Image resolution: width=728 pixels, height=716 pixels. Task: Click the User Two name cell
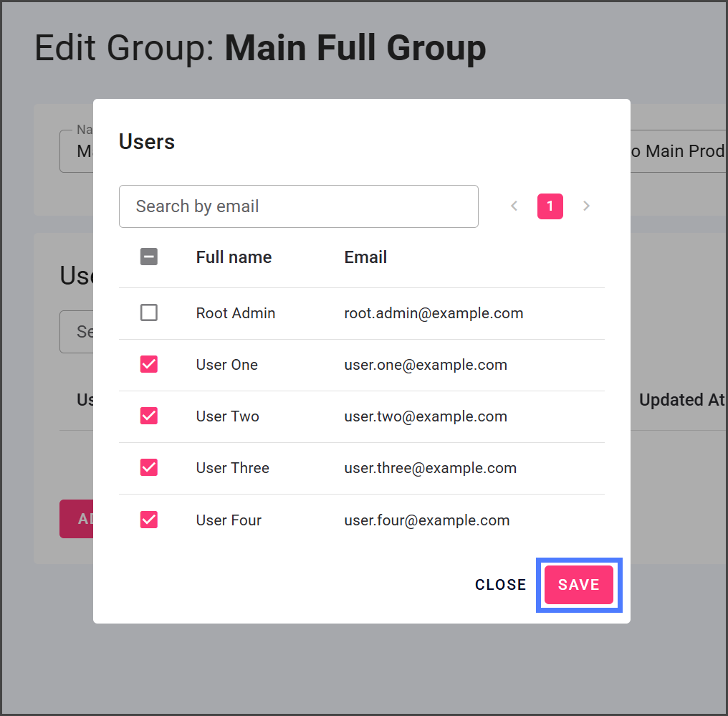coord(227,416)
